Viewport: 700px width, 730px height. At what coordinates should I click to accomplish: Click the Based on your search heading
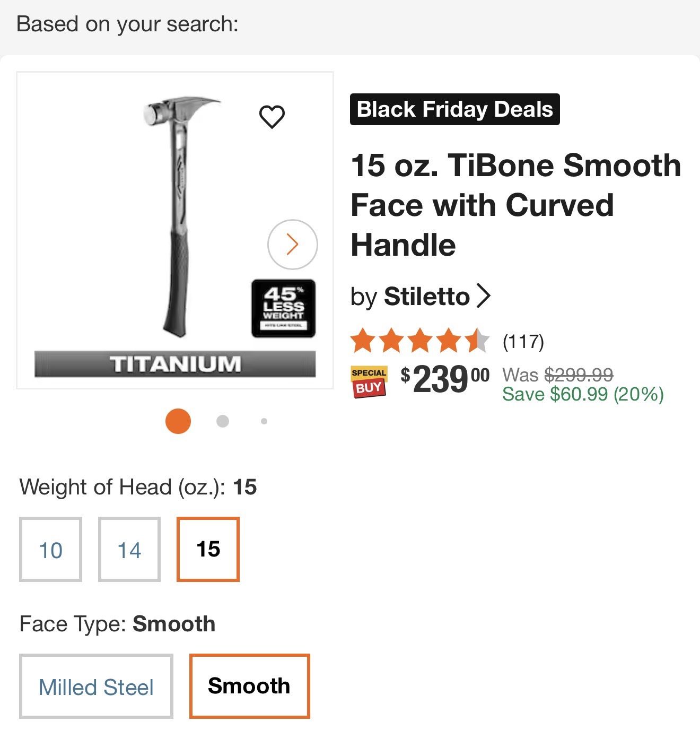coord(127,23)
